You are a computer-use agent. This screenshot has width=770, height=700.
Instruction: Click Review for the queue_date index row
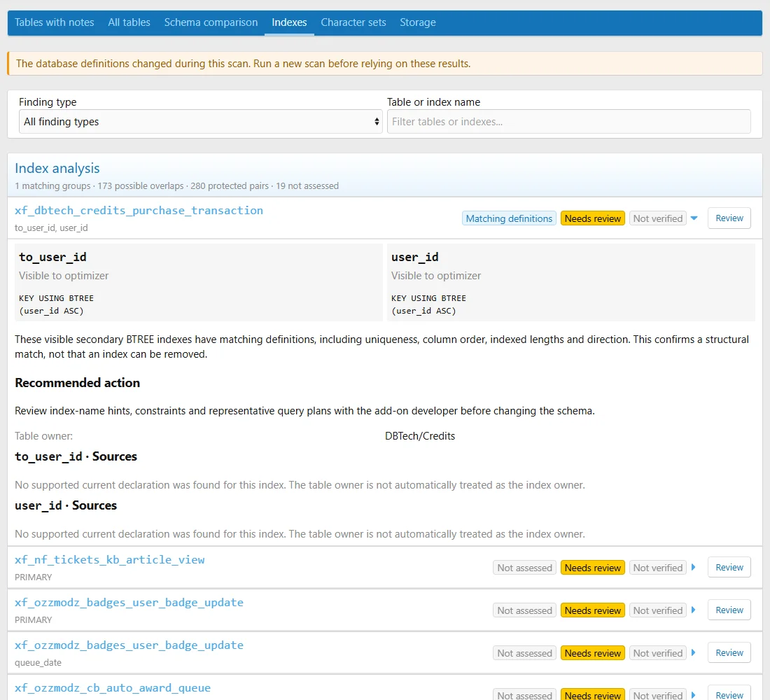[729, 653]
